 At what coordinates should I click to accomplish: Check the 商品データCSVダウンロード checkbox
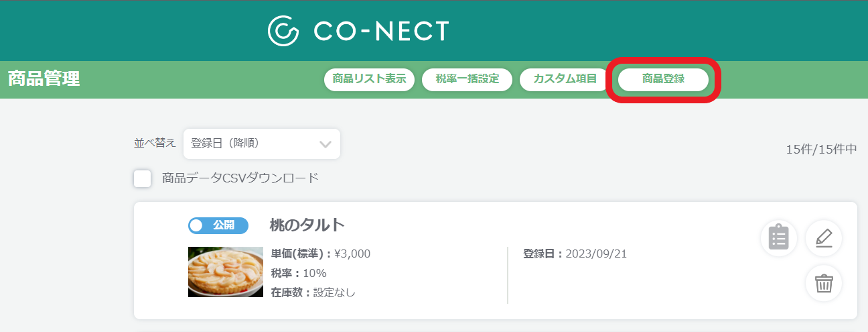coord(142,178)
